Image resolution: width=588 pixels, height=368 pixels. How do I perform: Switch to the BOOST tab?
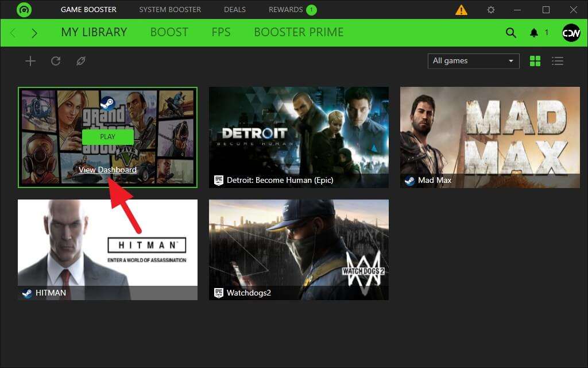[x=169, y=33]
